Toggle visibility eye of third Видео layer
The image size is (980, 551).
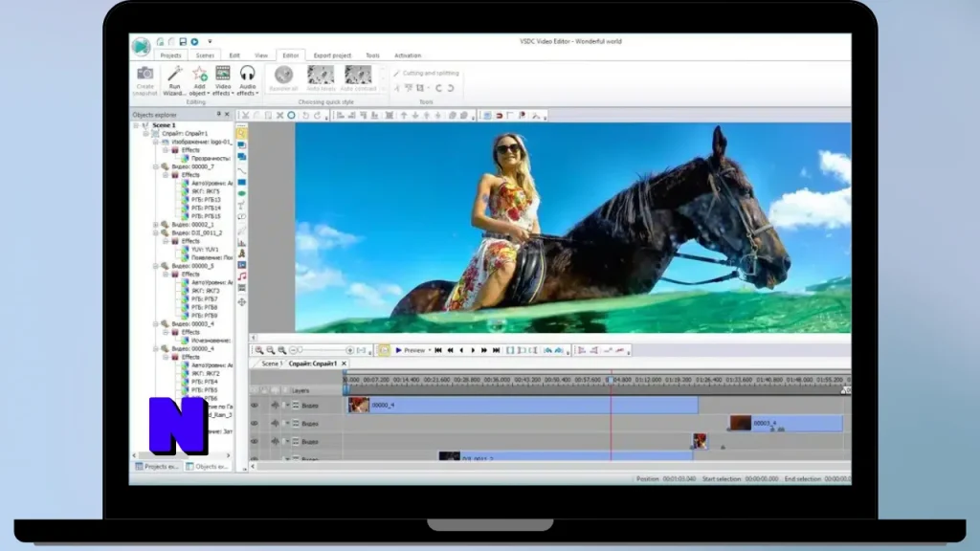255,442
